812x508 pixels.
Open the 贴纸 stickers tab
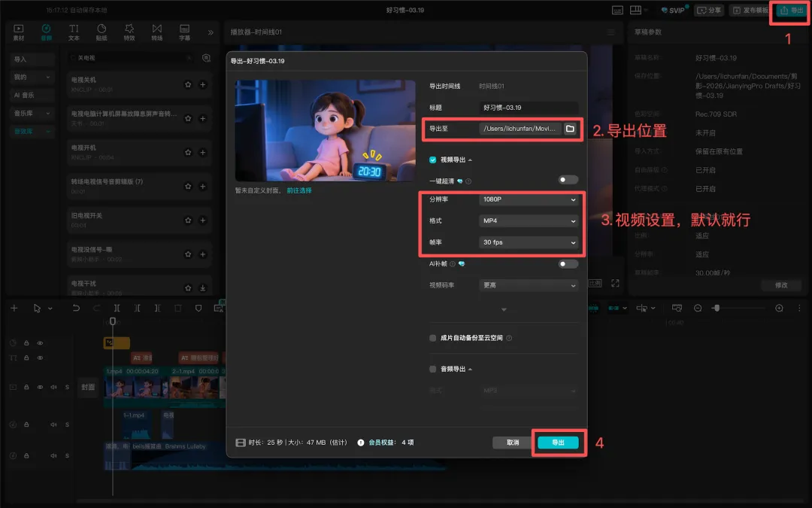pyautogui.click(x=101, y=32)
